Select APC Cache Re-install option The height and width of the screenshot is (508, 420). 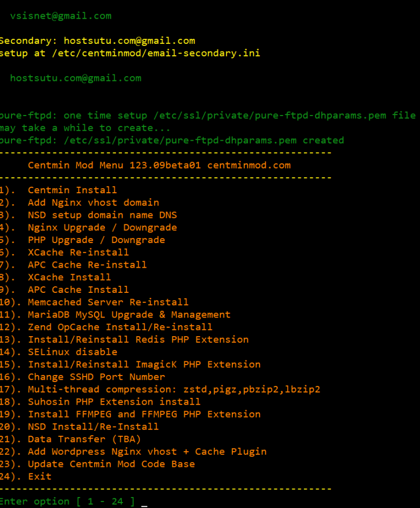click(x=87, y=265)
